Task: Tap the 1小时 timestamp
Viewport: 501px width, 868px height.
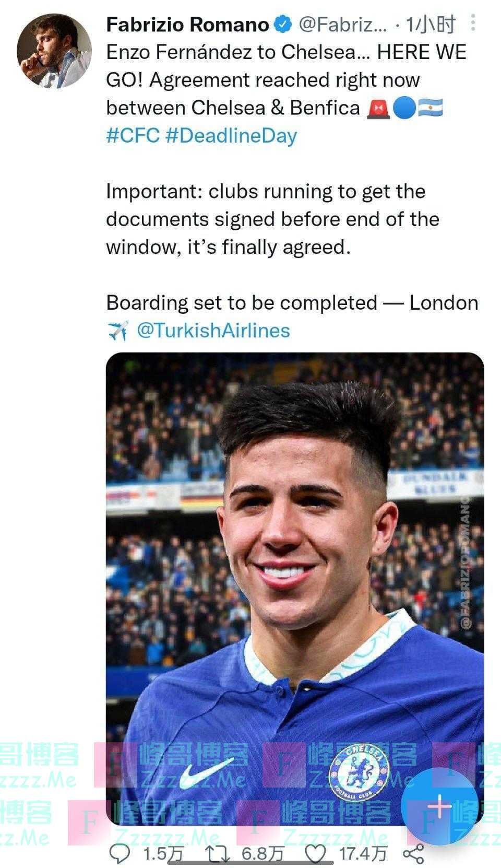Action: (x=431, y=24)
